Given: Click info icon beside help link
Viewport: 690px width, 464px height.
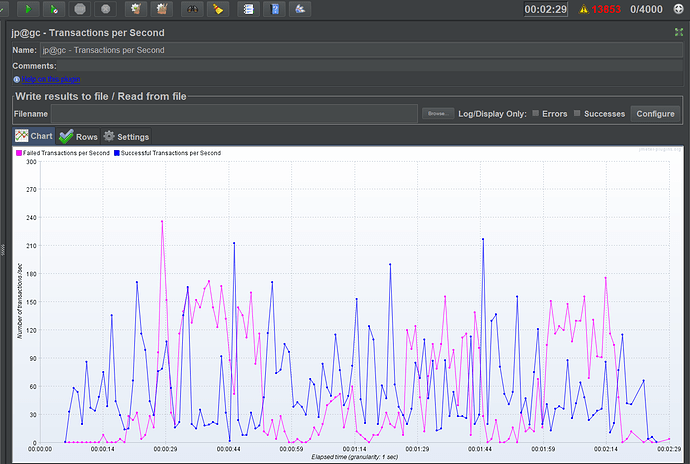Looking at the screenshot, I should 16,79.
